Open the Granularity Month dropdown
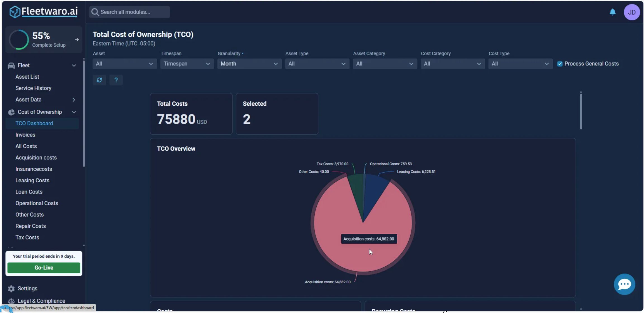 [249, 64]
